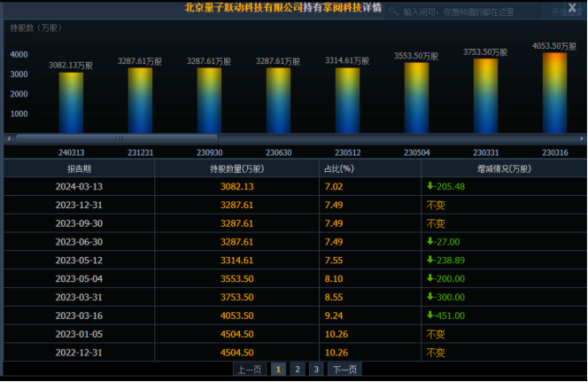Click the horizontal chart scrollbar thumb
Screen dimensions: 588x382
tap(117, 138)
